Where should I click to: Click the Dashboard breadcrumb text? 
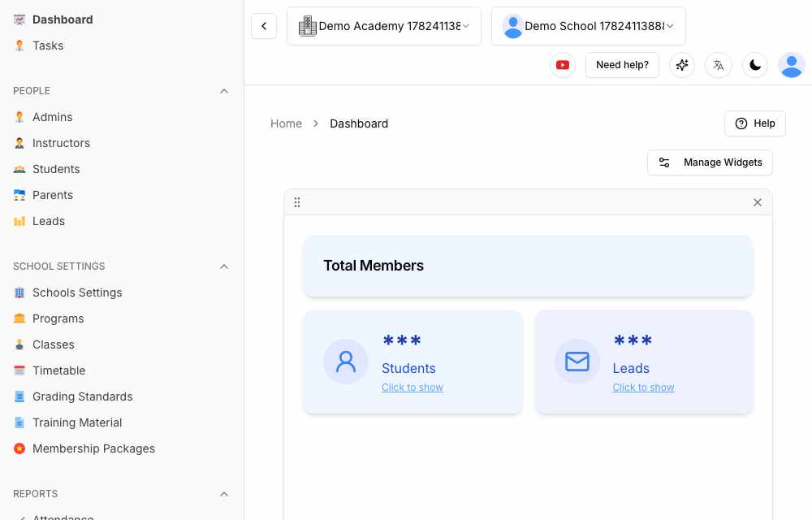point(359,123)
